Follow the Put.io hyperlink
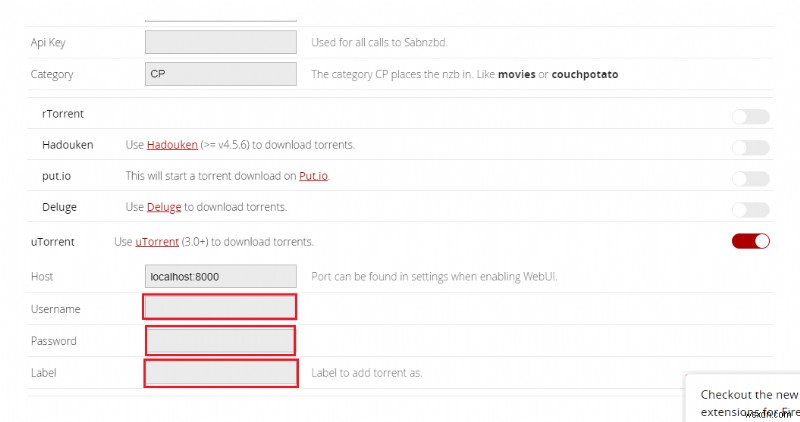Screen dimensions: 800x422 [313, 176]
